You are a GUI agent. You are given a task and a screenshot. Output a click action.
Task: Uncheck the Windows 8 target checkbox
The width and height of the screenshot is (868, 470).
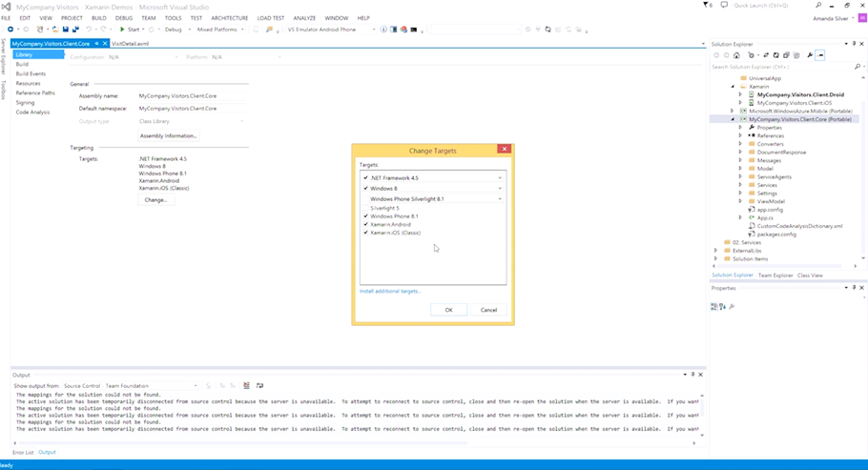coord(365,188)
